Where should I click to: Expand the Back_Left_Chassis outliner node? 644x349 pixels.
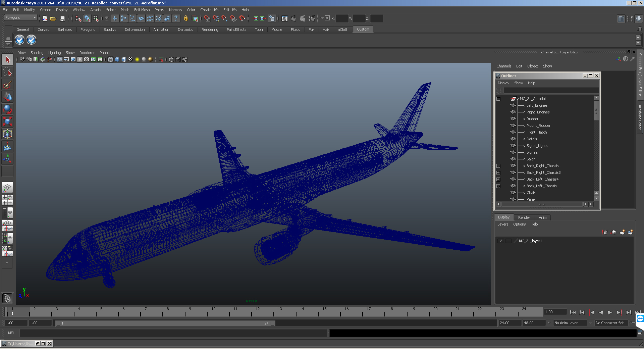tap(498, 186)
